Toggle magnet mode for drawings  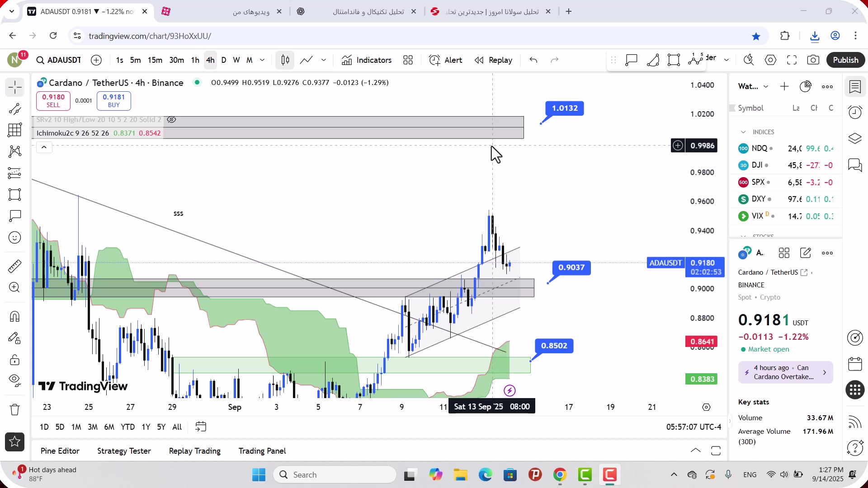14,316
